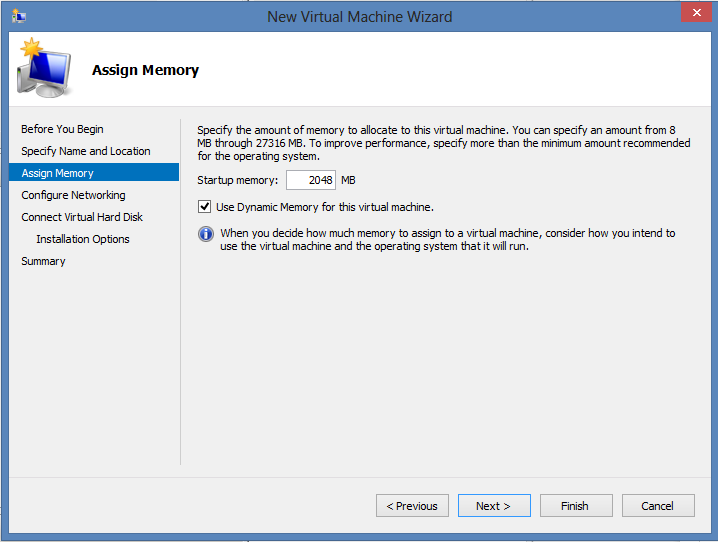
Task: Select Installation Options in the sidebar
Action: click(83, 239)
